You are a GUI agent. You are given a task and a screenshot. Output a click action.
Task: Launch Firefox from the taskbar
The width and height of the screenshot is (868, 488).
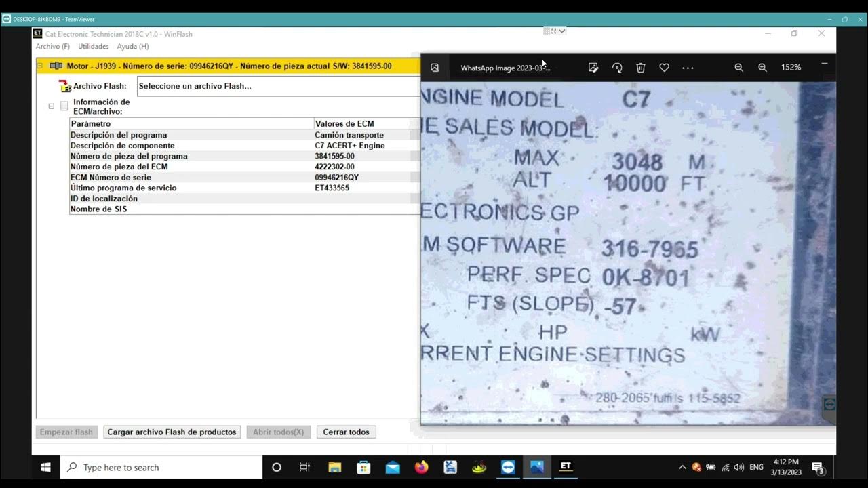coord(422,467)
